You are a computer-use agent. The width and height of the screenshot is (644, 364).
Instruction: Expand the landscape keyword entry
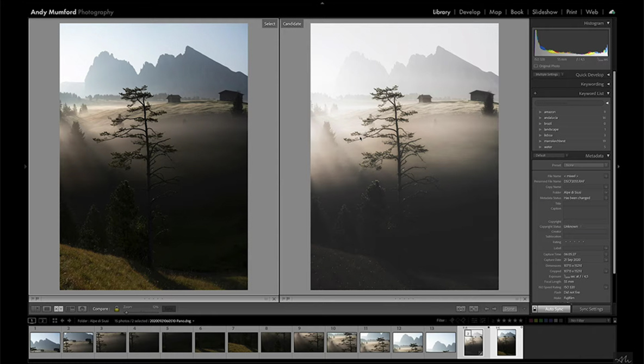(x=540, y=129)
